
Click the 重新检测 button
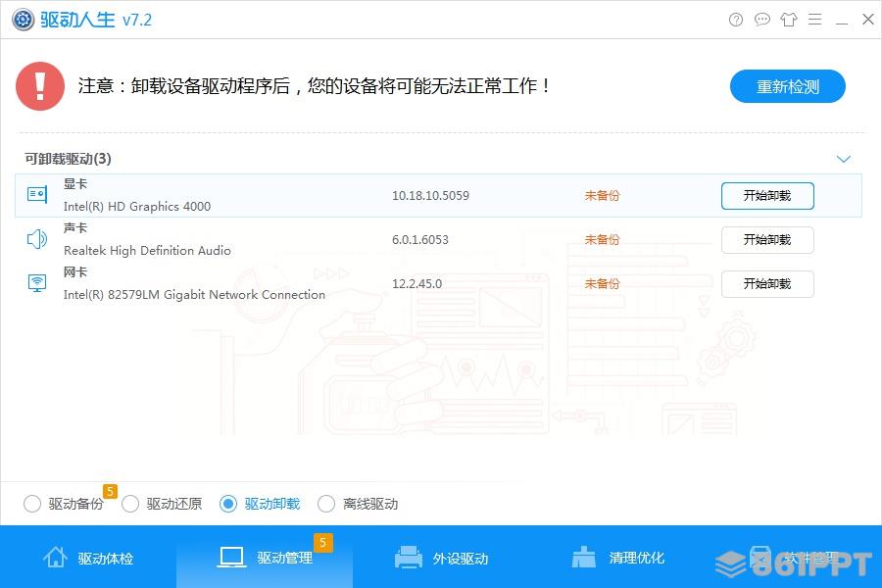(x=788, y=86)
